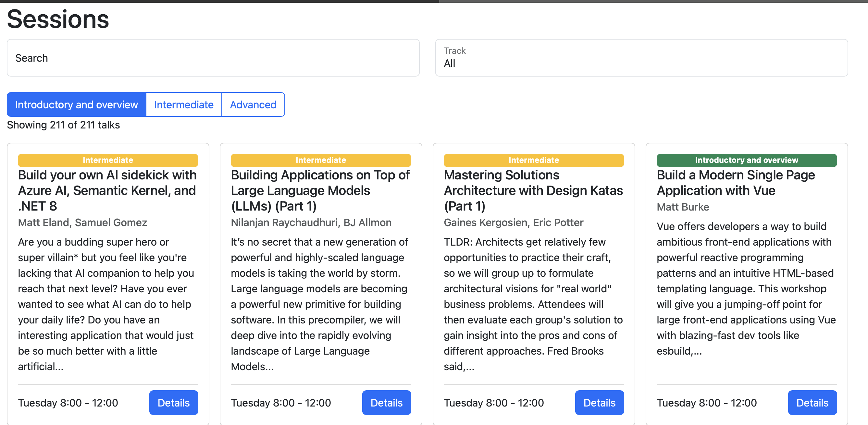Show Details for the Vue workshop session
The height and width of the screenshot is (425, 868).
[812, 402]
